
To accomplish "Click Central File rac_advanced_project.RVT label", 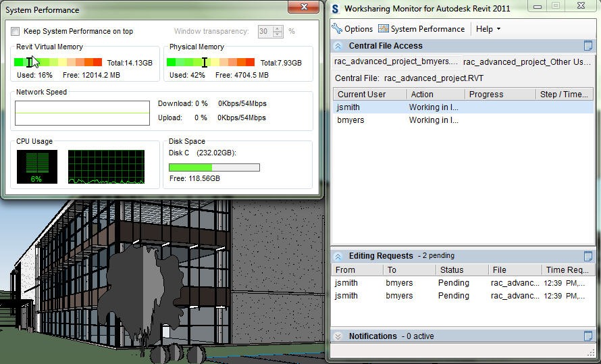I will (409, 78).
